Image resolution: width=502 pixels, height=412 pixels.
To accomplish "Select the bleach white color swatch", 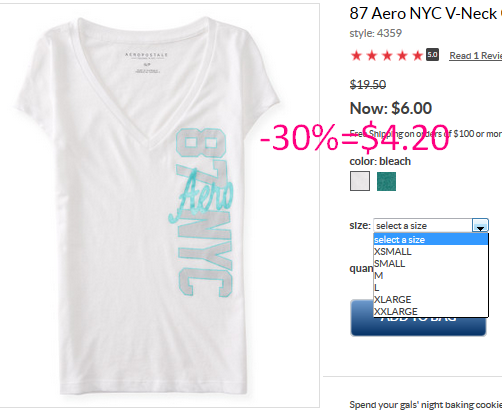I will 360,181.
